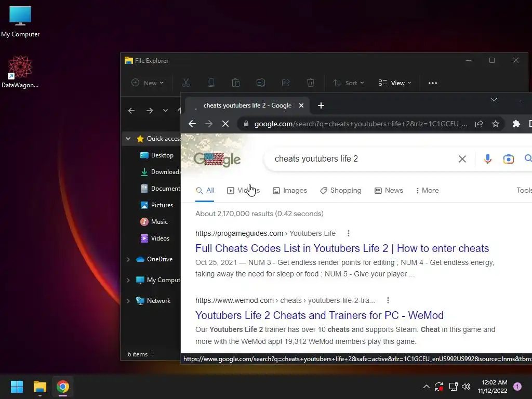Expand the Network tree node
The width and height of the screenshot is (532, 399).
128,301
